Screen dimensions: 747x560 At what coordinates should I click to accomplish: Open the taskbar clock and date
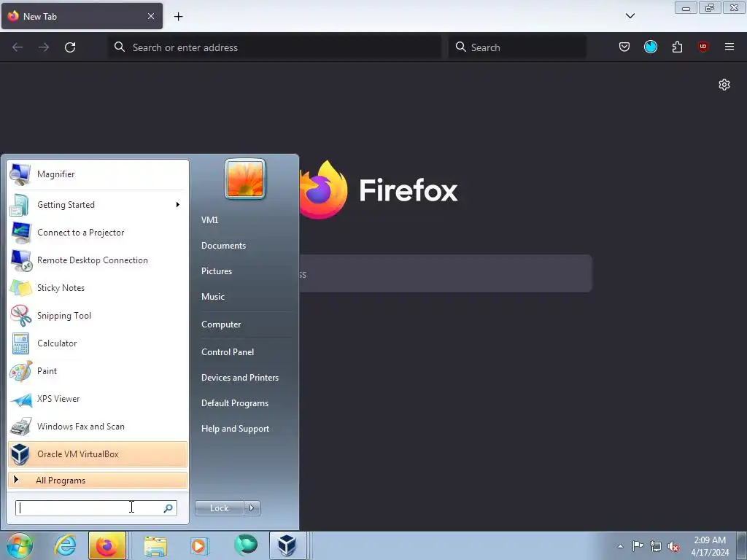(710, 546)
